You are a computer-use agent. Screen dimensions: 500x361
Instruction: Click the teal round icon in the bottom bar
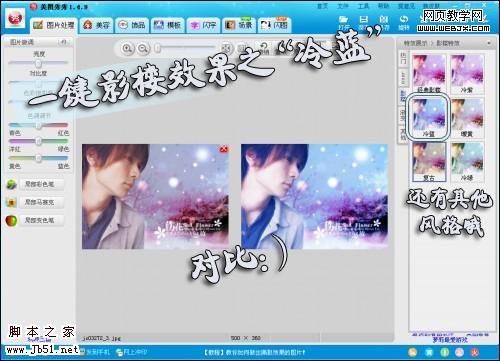pos(429,352)
